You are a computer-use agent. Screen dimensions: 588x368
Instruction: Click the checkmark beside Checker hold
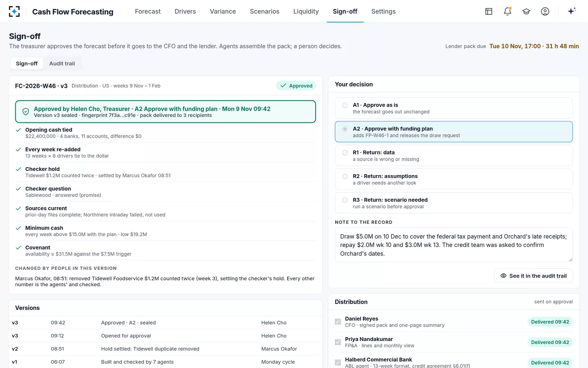pos(18,169)
